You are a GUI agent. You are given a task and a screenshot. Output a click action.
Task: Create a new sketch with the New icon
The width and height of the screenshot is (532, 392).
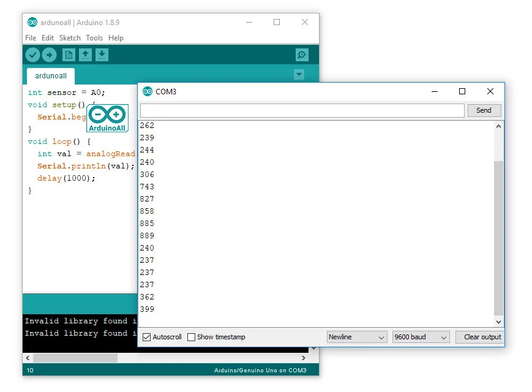click(x=69, y=55)
